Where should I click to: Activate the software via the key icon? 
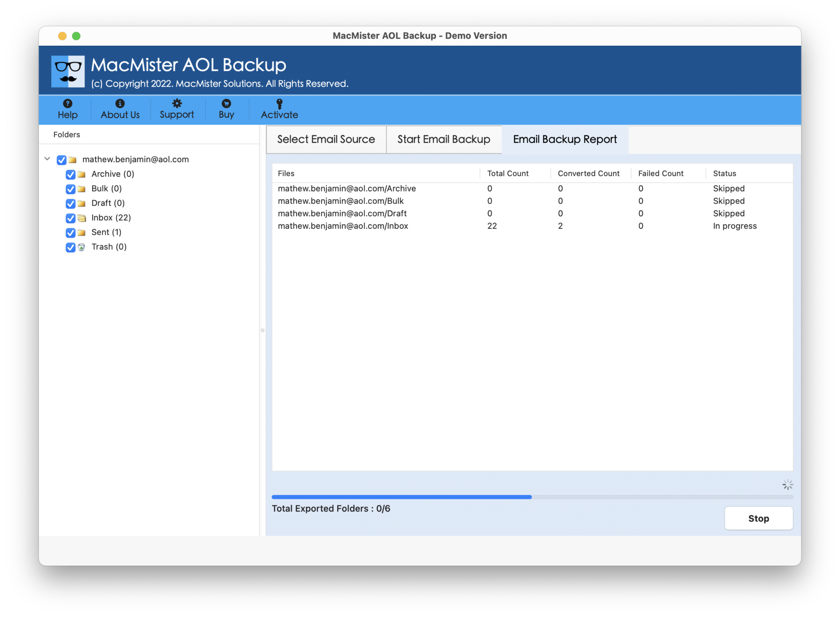(279, 103)
